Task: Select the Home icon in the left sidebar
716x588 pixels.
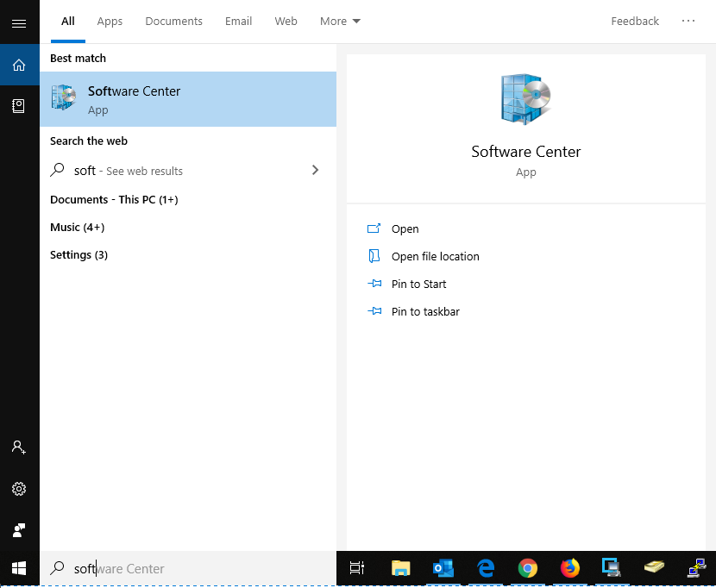Action: [19, 65]
